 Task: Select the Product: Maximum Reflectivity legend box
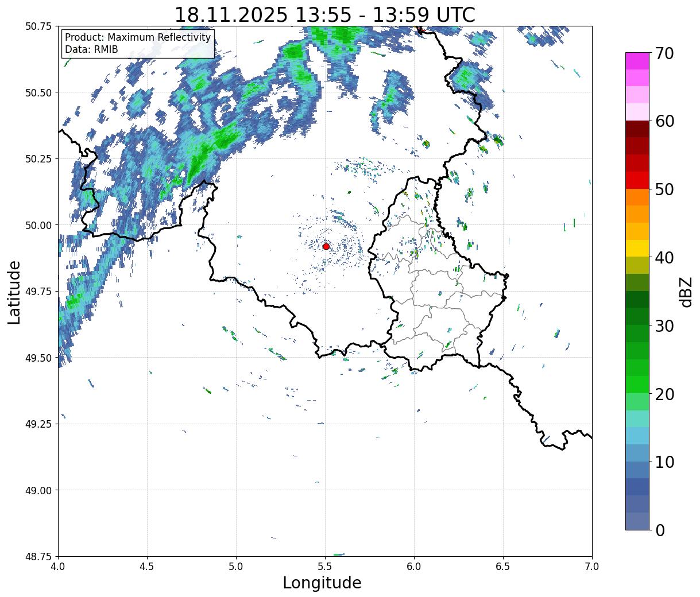click(x=138, y=44)
